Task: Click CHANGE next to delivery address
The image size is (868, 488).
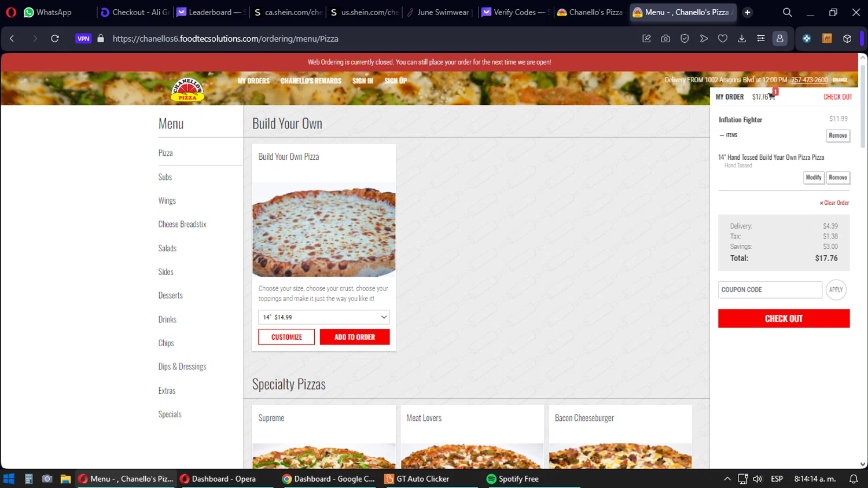Action: point(840,80)
